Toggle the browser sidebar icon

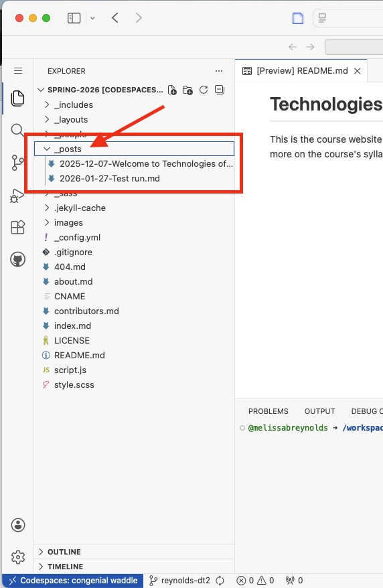point(74,17)
